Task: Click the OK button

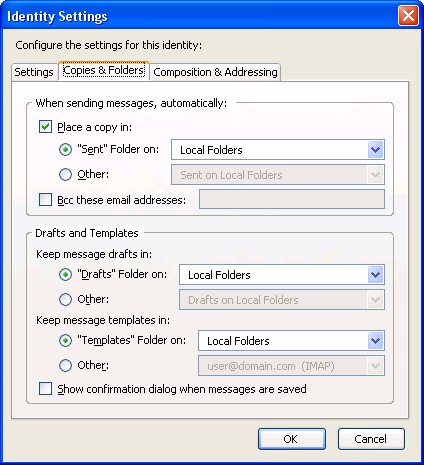Action: pos(292,439)
